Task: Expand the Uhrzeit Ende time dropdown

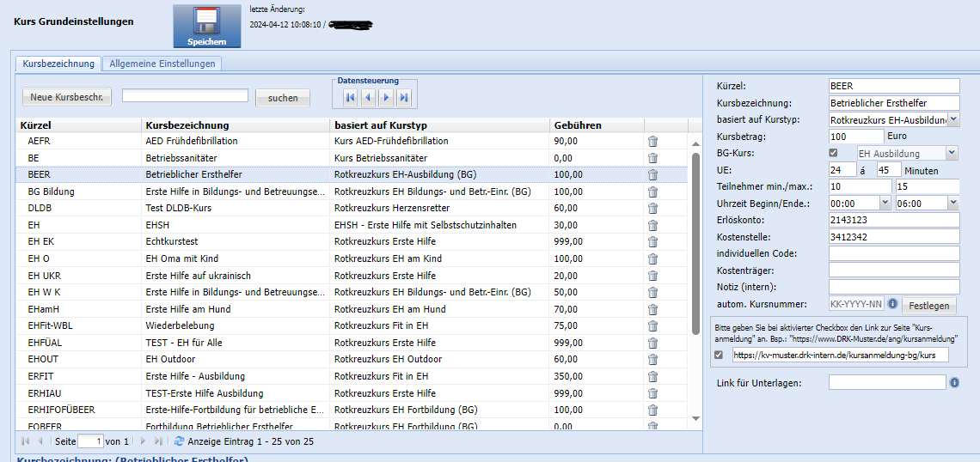Action: 952,203
